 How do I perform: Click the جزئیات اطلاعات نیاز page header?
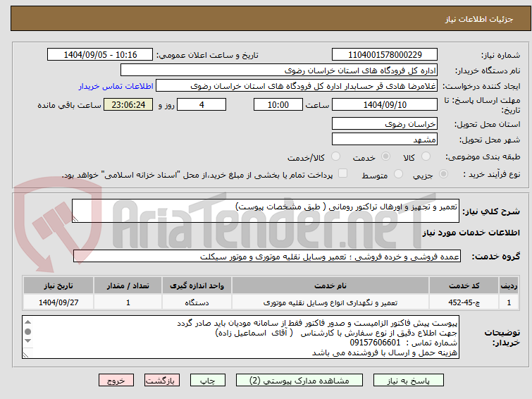click(x=479, y=19)
